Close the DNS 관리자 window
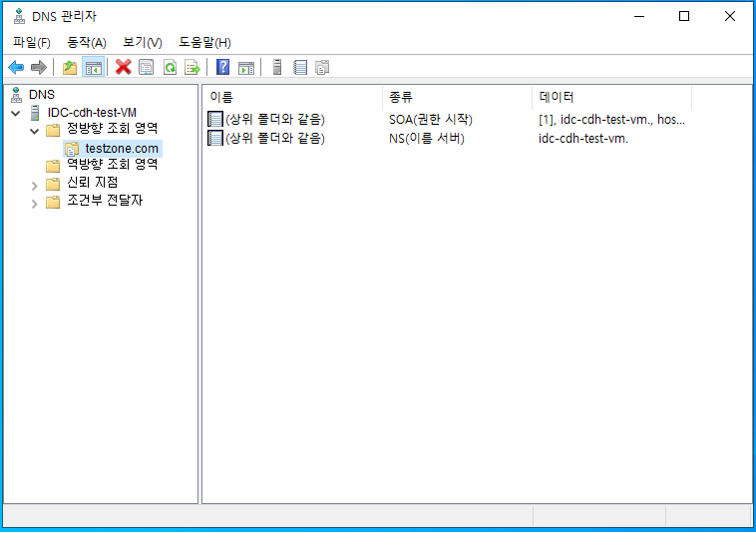The width and height of the screenshot is (756, 533). (x=729, y=16)
